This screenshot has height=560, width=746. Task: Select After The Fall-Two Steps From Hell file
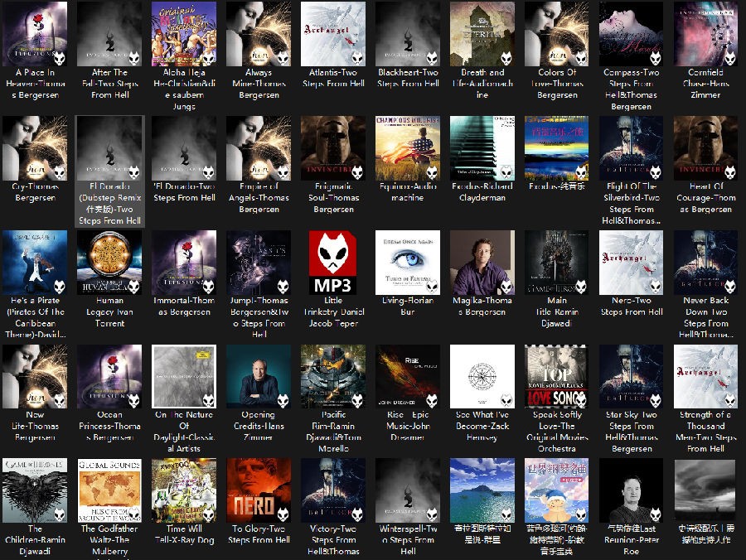point(109,34)
